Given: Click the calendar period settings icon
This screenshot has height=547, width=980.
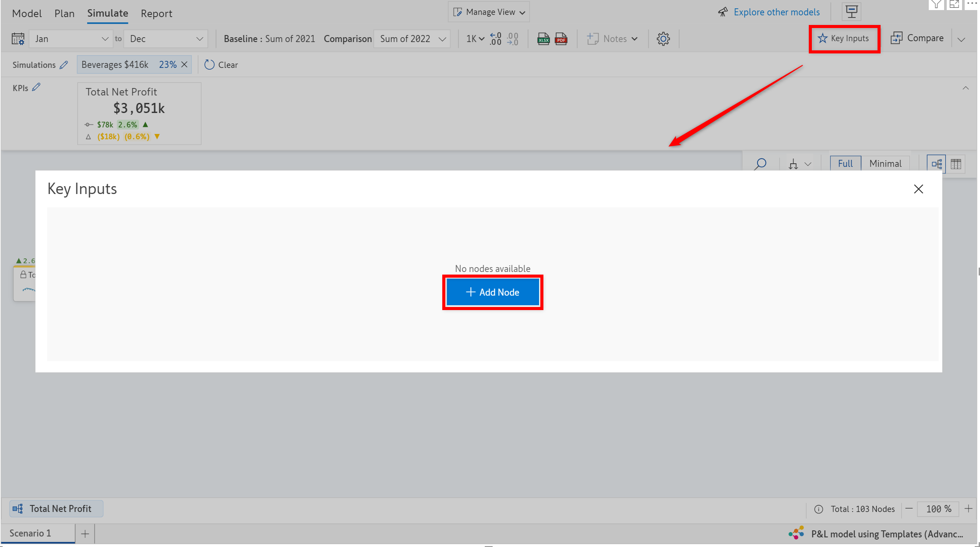Looking at the screenshot, I should click(18, 39).
